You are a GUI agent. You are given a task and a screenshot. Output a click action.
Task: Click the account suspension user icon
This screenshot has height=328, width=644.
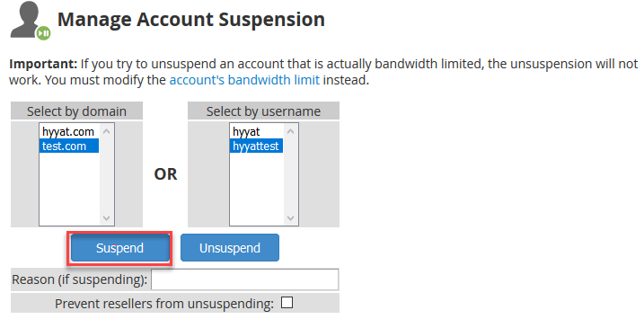tap(27, 21)
